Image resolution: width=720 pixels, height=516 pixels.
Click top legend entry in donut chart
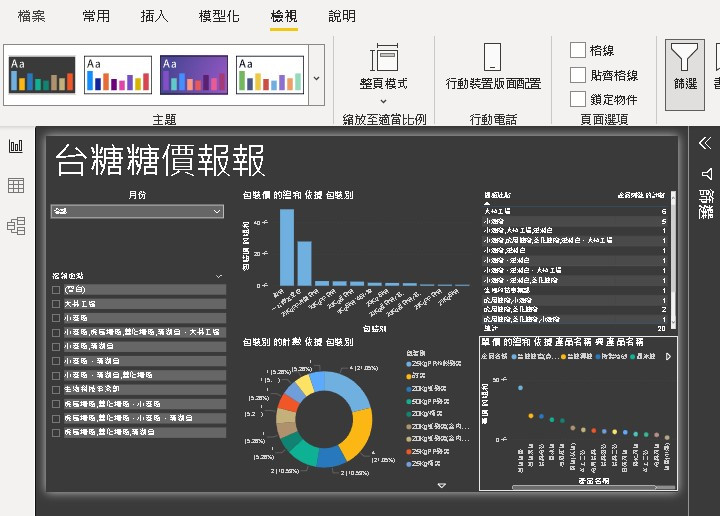pos(433,364)
